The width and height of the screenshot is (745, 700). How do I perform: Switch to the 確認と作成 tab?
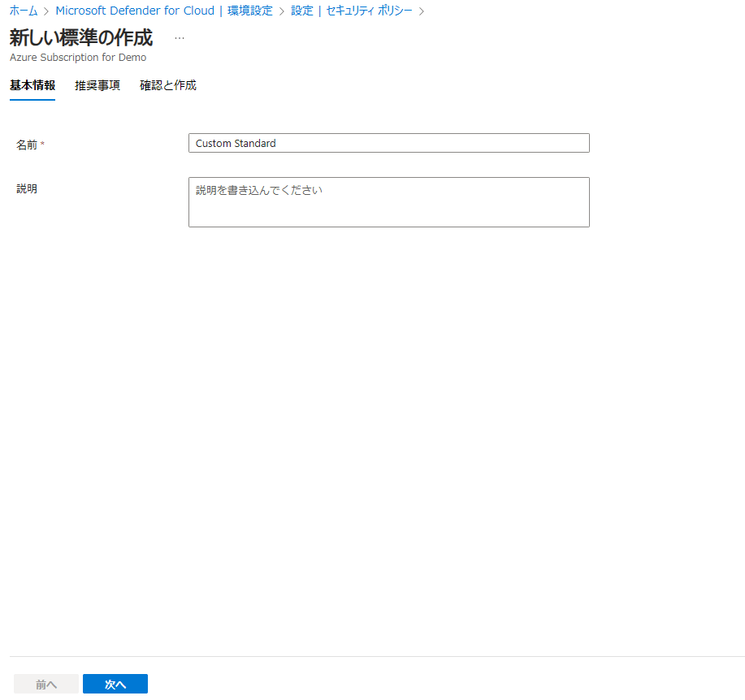coord(167,85)
